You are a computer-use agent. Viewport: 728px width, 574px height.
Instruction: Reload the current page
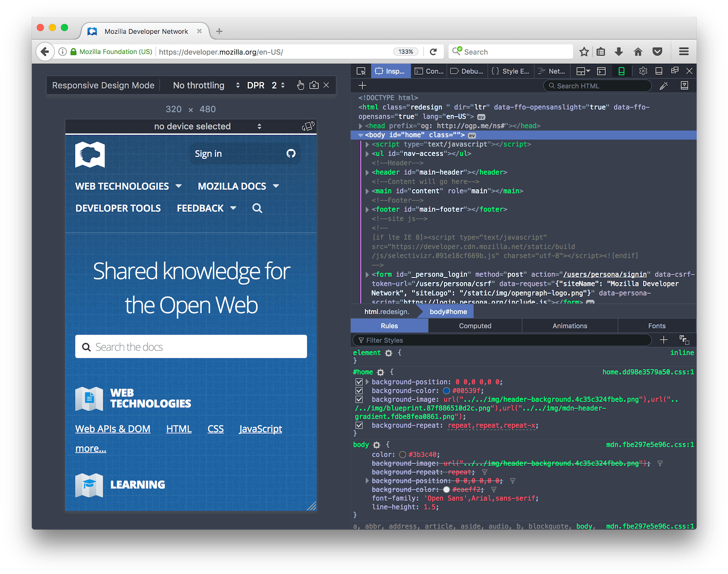click(433, 52)
